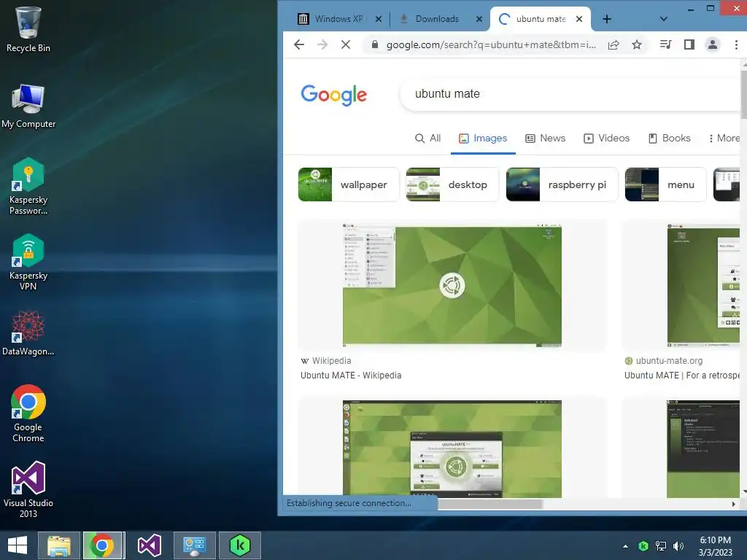This screenshot has width=747, height=560.
Task: Open ubuntu-mate.org retrospective image thumbnail
Action: pos(703,286)
